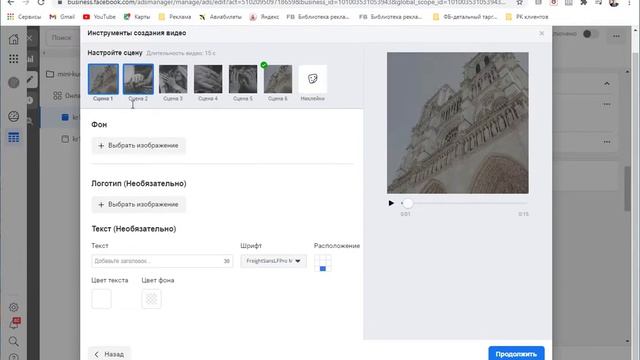This screenshot has height=360, width=640.
Task: Open the Сервисы apps bookmark
Action: click(24, 17)
